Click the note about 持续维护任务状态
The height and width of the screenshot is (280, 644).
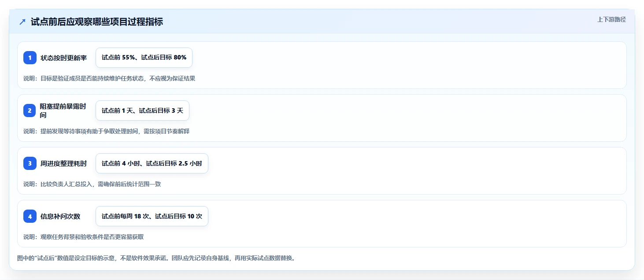(x=109, y=78)
